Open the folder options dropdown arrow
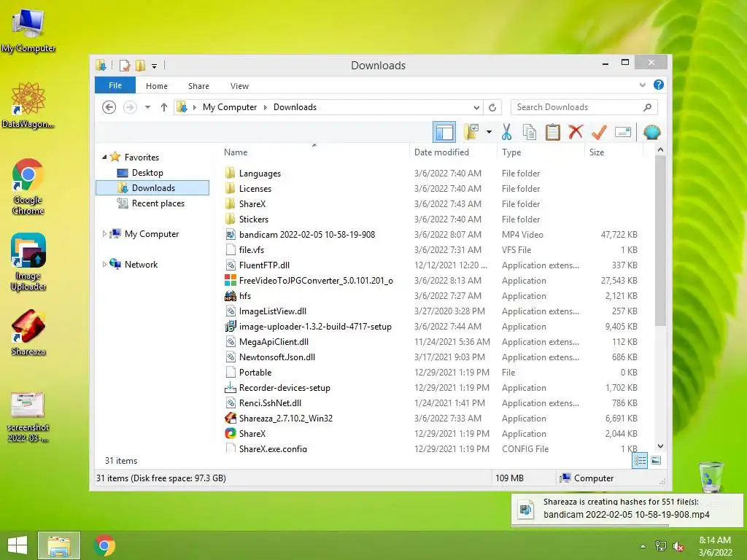Image resolution: width=747 pixels, height=560 pixels. click(x=489, y=132)
